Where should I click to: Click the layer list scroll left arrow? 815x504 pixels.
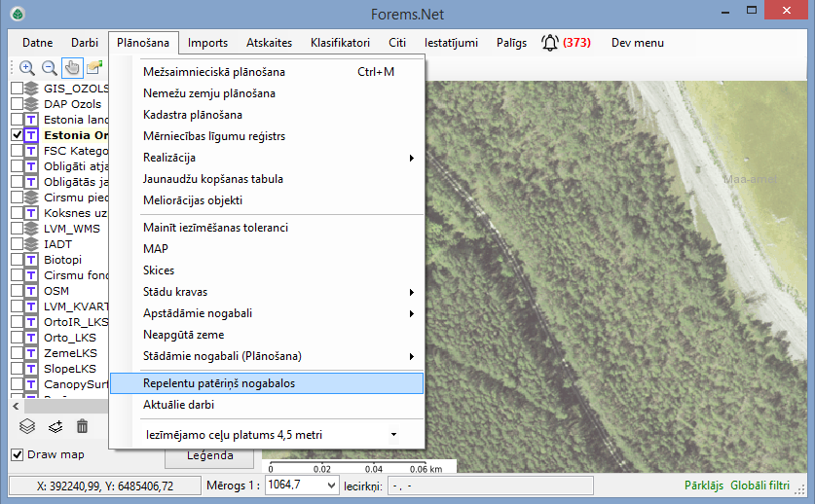click(x=16, y=407)
